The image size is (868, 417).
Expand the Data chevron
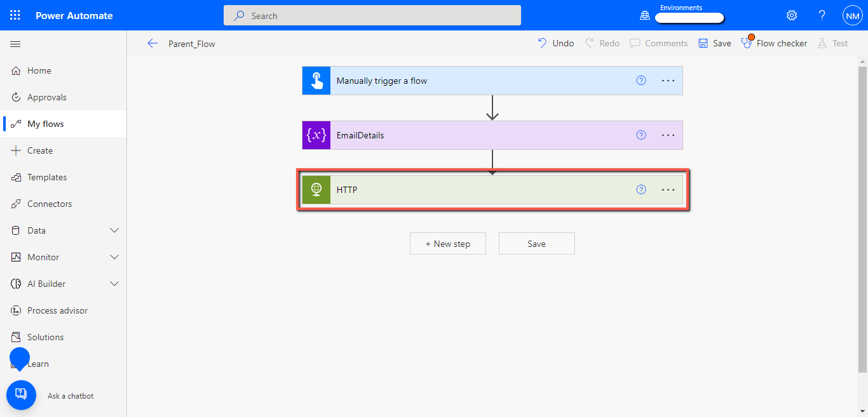(114, 230)
